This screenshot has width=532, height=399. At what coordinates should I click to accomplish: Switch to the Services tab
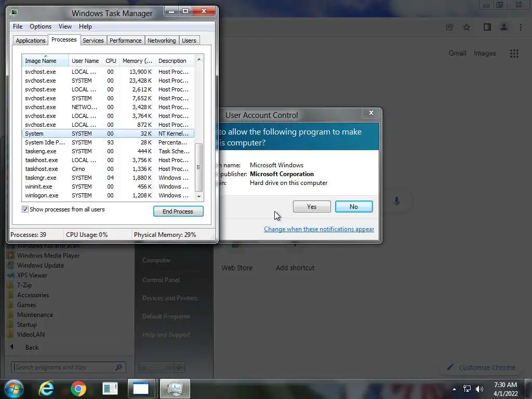point(93,41)
